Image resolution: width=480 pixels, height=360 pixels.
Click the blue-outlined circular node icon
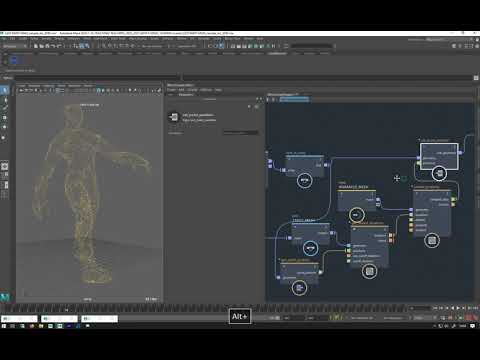coord(310,248)
